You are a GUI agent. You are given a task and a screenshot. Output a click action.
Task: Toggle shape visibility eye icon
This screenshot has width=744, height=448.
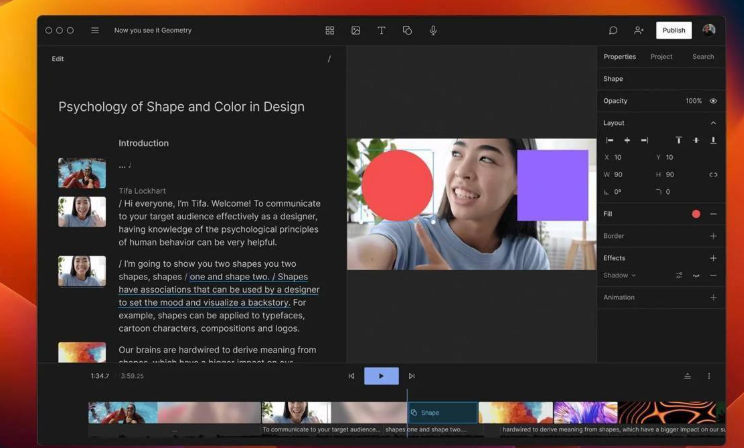[x=713, y=101]
